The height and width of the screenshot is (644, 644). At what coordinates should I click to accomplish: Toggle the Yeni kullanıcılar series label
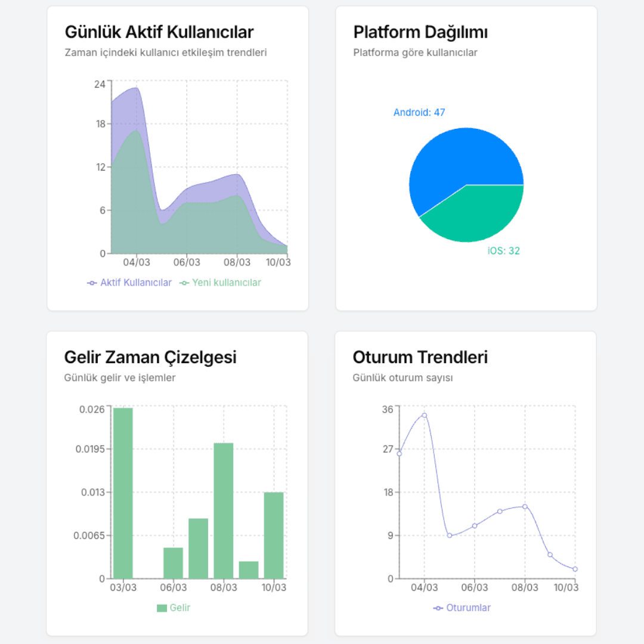227,283
